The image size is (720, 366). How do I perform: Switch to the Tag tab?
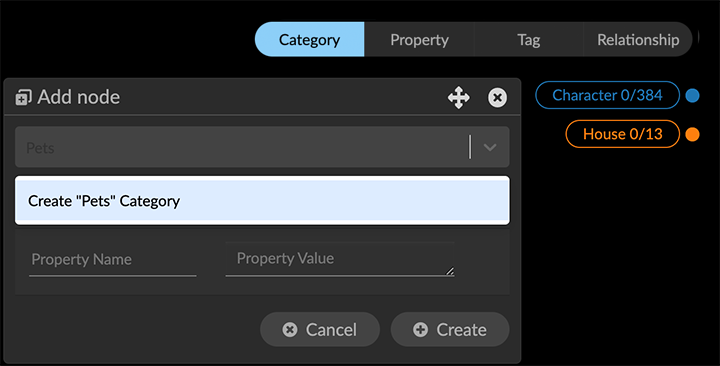pyautogui.click(x=529, y=39)
